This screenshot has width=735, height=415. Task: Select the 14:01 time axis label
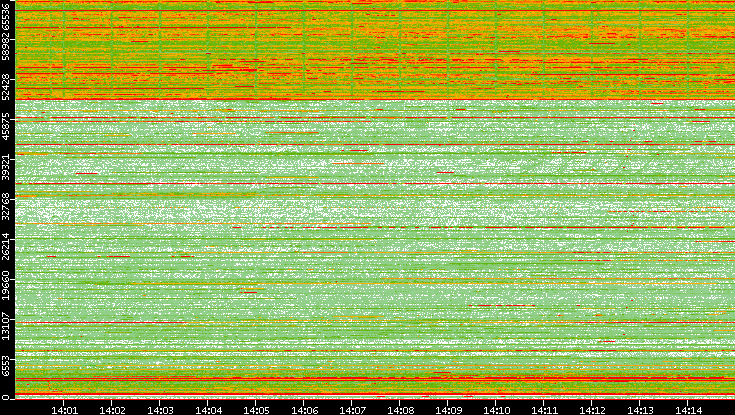(64, 410)
